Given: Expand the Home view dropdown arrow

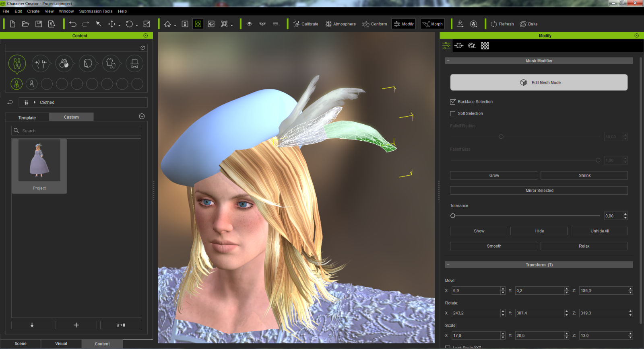Looking at the screenshot, I should click(x=175, y=26).
